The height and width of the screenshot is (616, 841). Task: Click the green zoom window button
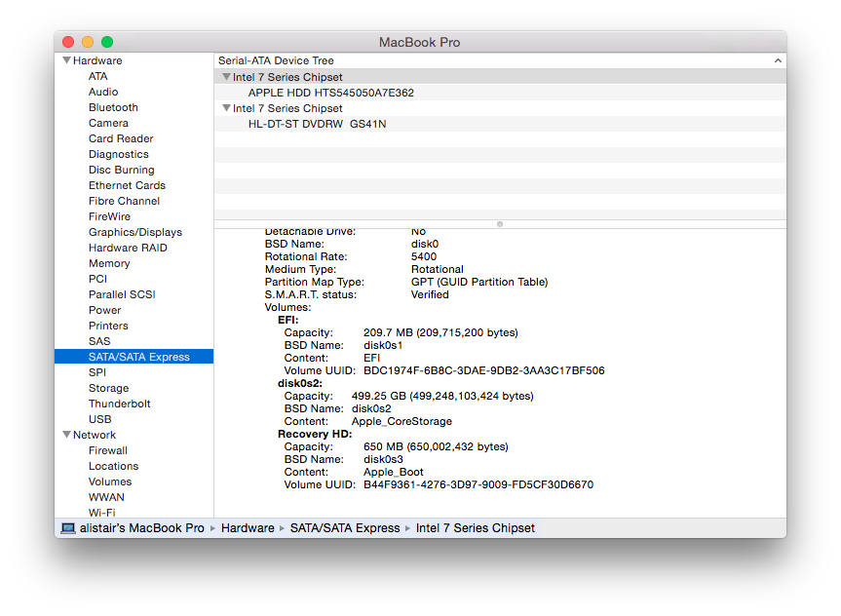pos(107,42)
